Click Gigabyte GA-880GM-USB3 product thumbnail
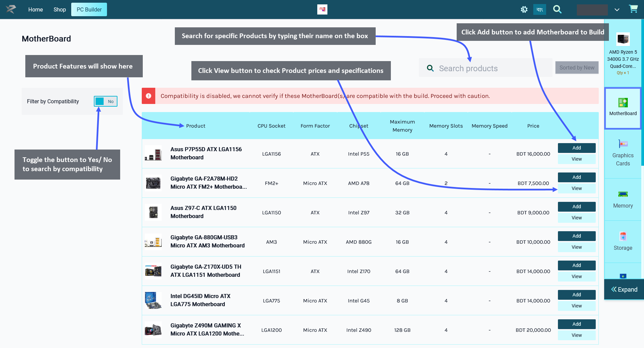 point(153,242)
